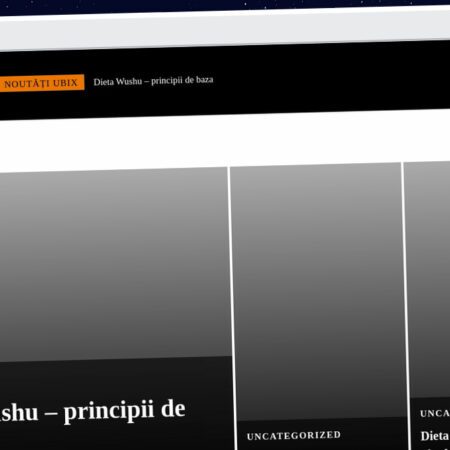
Task: Open the ticker headline Dieta Wushu – principii de baza
Action: click(153, 81)
